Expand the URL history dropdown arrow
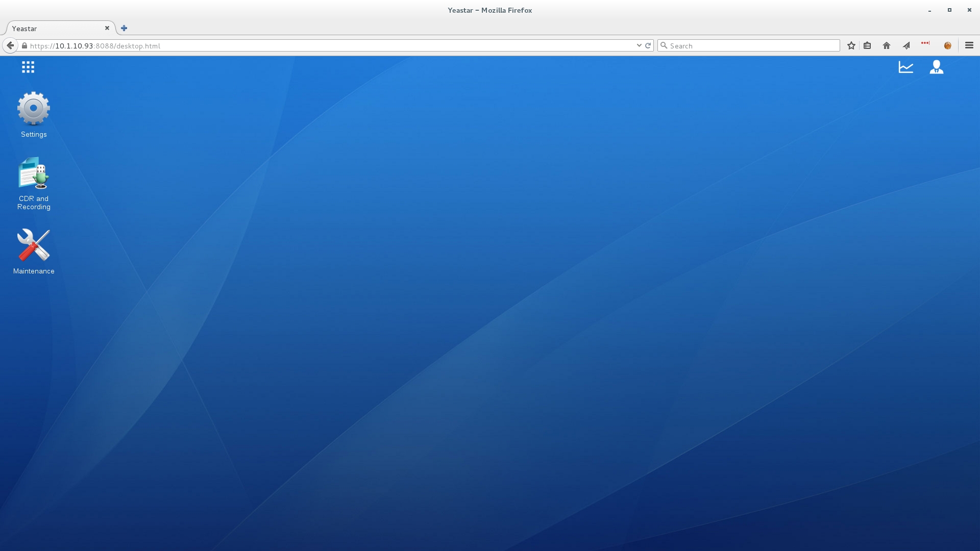Viewport: 980px width, 551px height. (639, 45)
